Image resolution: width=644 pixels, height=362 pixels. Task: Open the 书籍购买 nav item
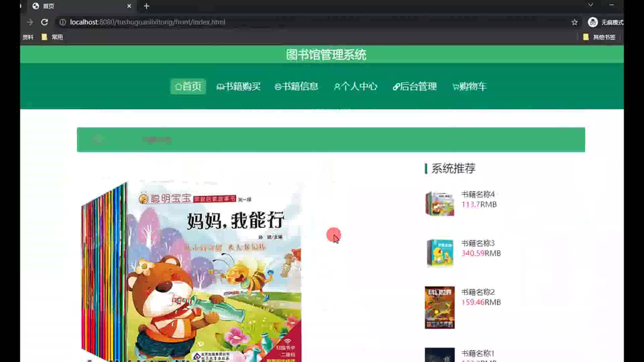238,86
